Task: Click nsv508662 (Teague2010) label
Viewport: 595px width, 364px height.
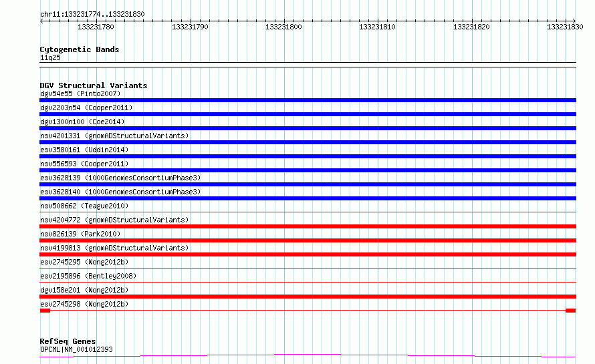Action: pos(84,206)
